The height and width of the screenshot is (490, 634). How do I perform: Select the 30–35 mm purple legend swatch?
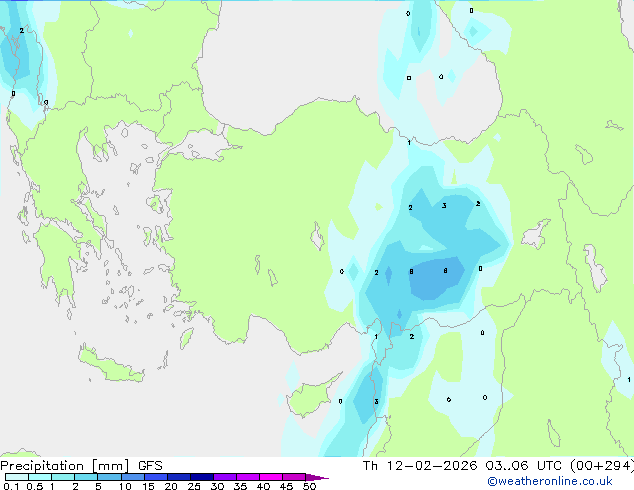coord(225,477)
